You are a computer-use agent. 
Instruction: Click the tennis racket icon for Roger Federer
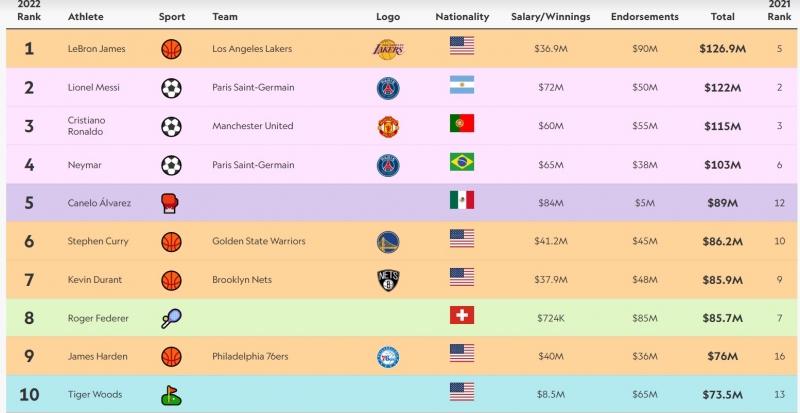coord(171,319)
